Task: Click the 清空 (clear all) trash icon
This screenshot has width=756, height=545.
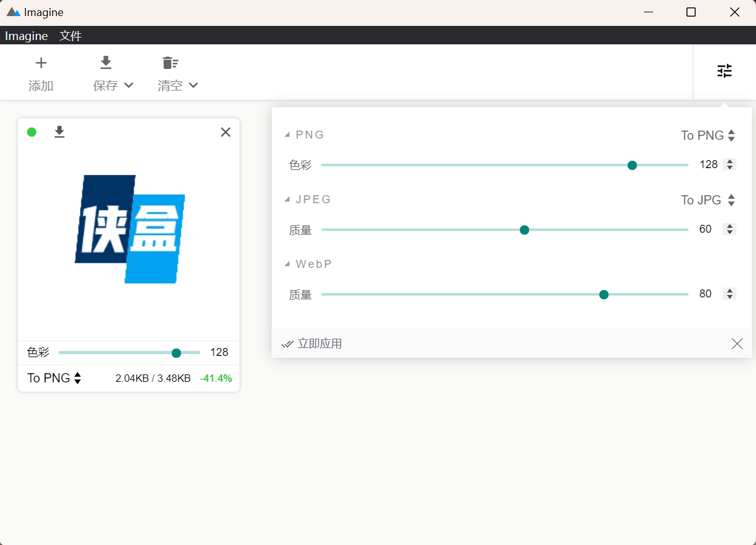Action: pos(169,62)
